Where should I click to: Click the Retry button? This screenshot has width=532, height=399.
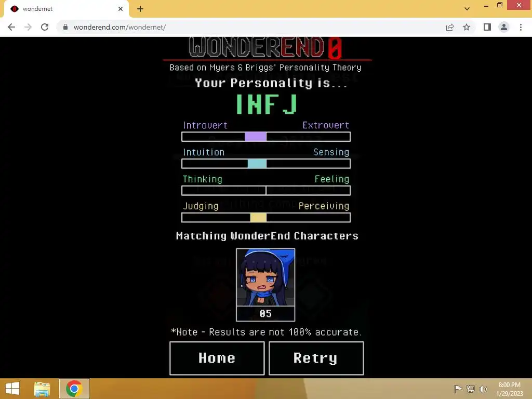(x=316, y=358)
